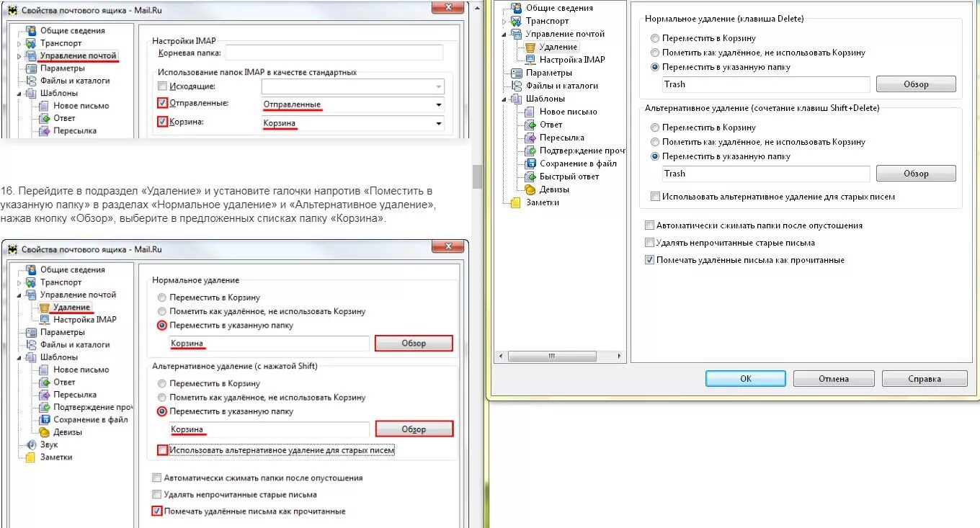Select Пересылка template in IMAP settings window

click(x=75, y=130)
